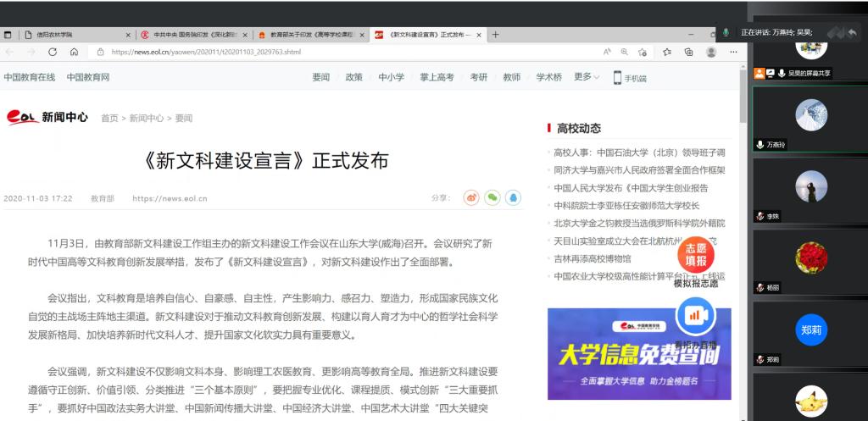The height and width of the screenshot is (421, 868).
Task: Share article via blue QQ icon
Action: tap(513, 198)
